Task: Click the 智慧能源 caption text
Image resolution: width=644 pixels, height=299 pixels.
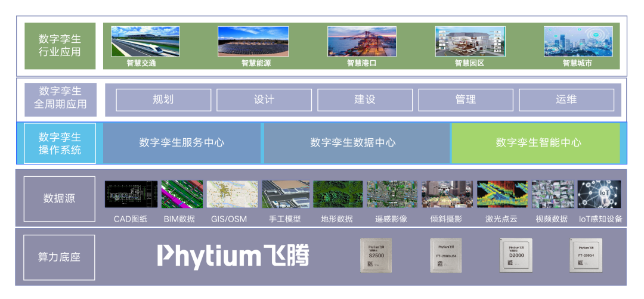Action: (x=256, y=64)
